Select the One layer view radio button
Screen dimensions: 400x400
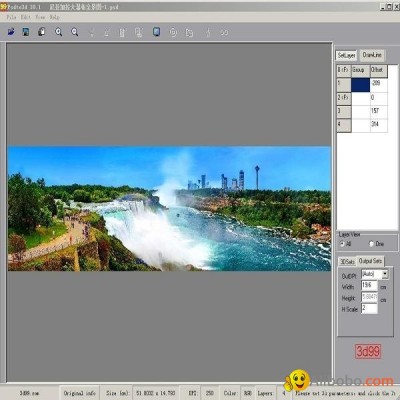tap(371, 244)
